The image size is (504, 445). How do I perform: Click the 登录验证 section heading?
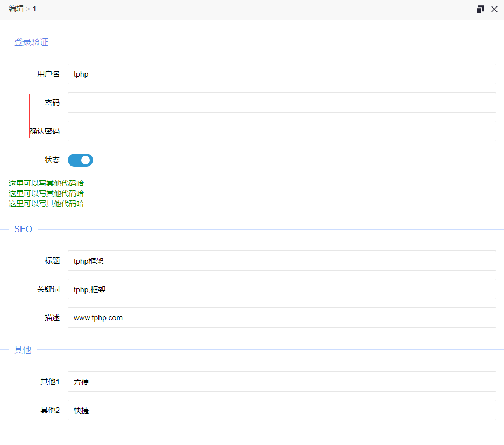point(31,42)
